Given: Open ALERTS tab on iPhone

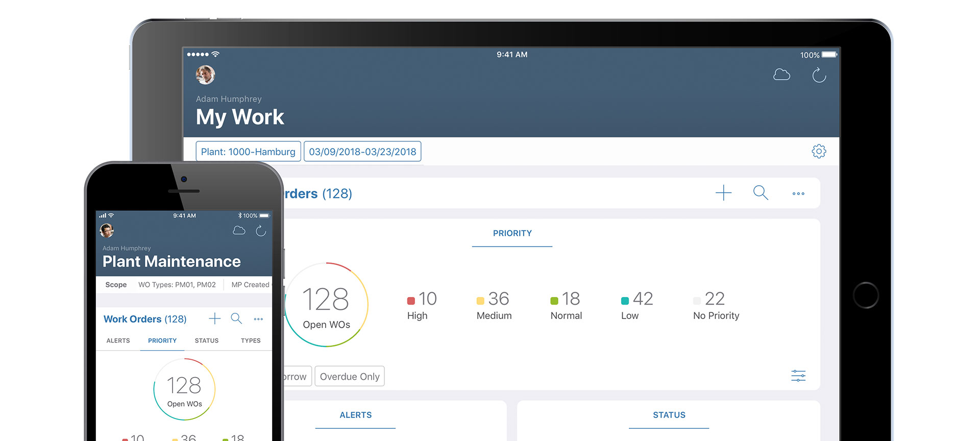Looking at the screenshot, I should point(118,340).
